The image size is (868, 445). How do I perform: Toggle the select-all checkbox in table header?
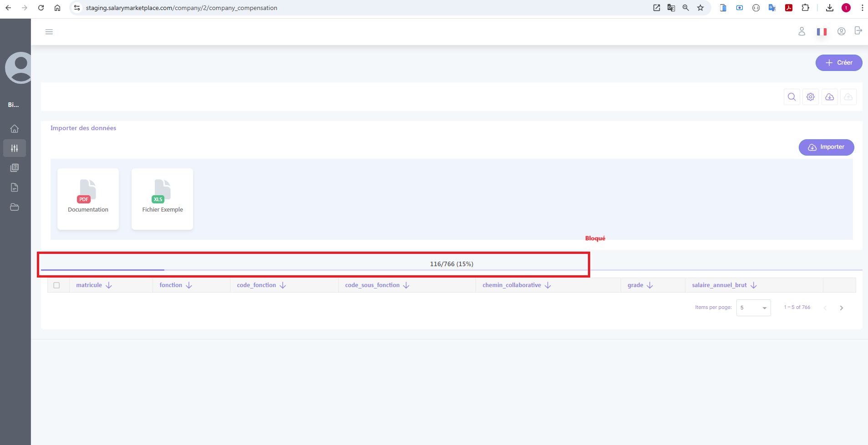coord(56,285)
